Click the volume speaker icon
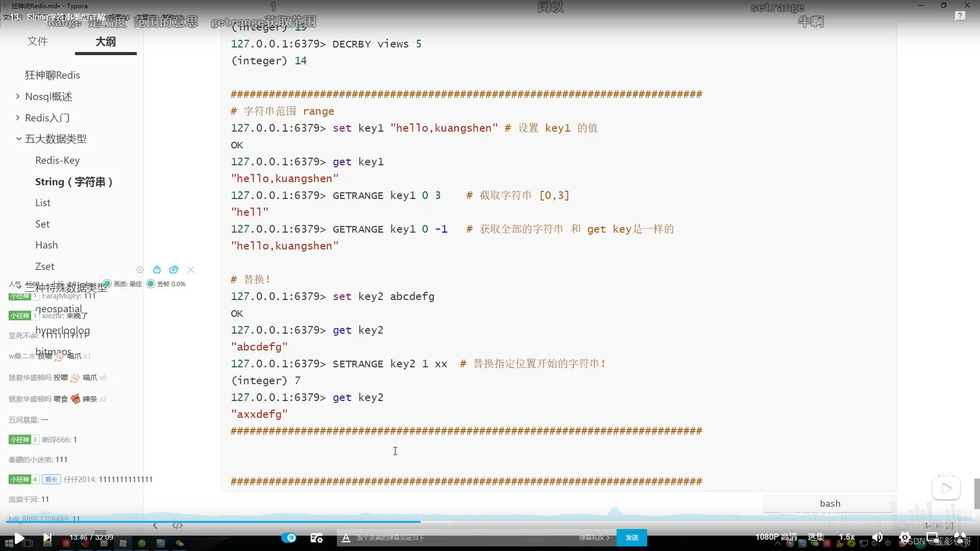This screenshot has width=980, height=551. coord(877,537)
